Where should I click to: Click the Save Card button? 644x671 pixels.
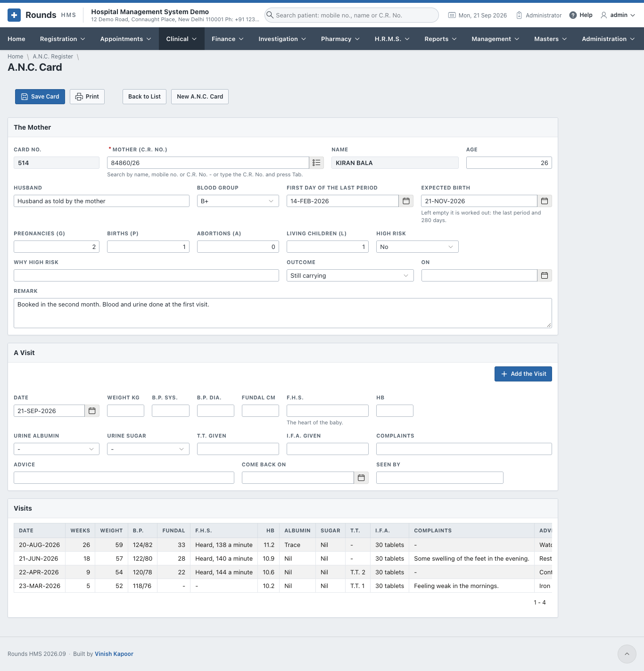click(40, 97)
